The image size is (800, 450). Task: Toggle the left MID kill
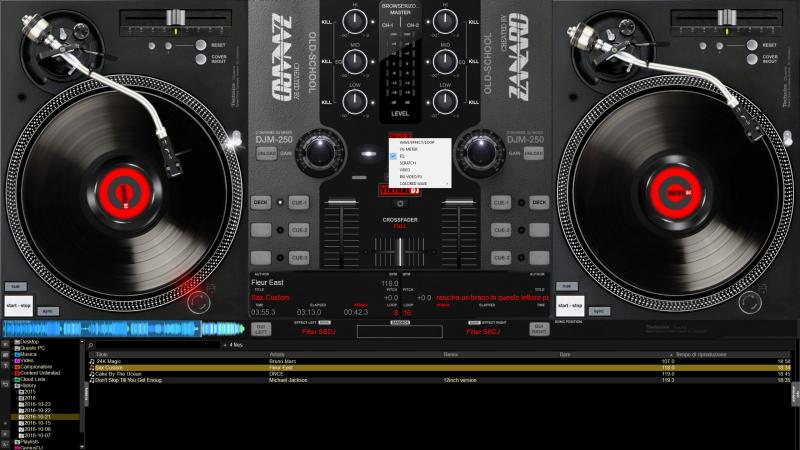click(x=327, y=62)
